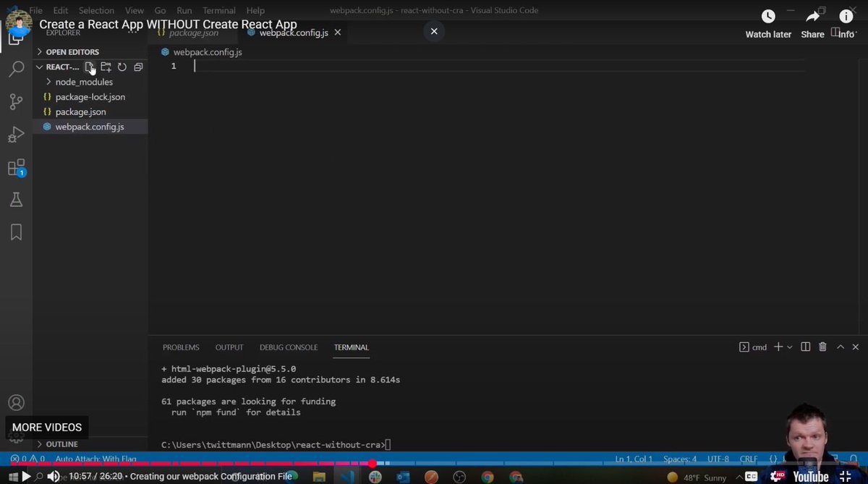Toggle closed captions with CC button
This screenshot has width=868, height=484.
[x=751, y=476]
